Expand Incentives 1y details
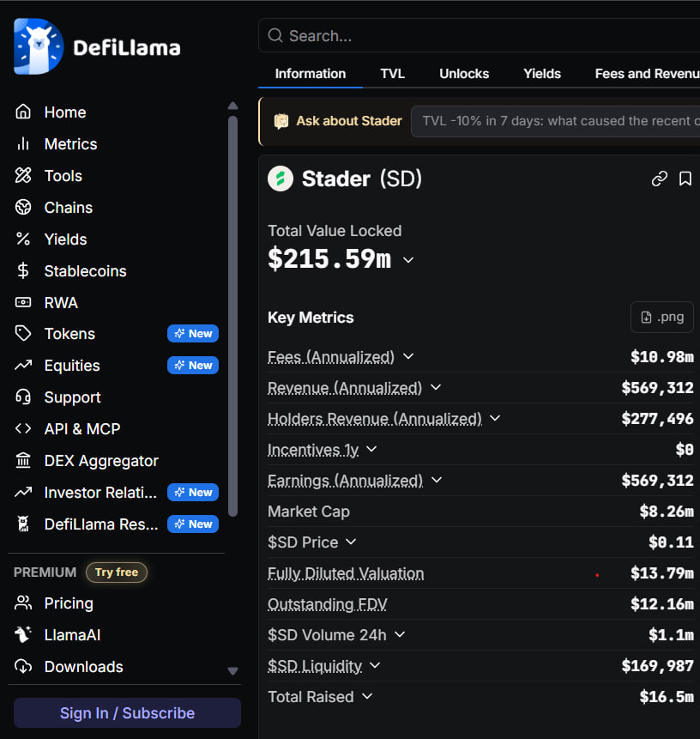 pos(371,449)
